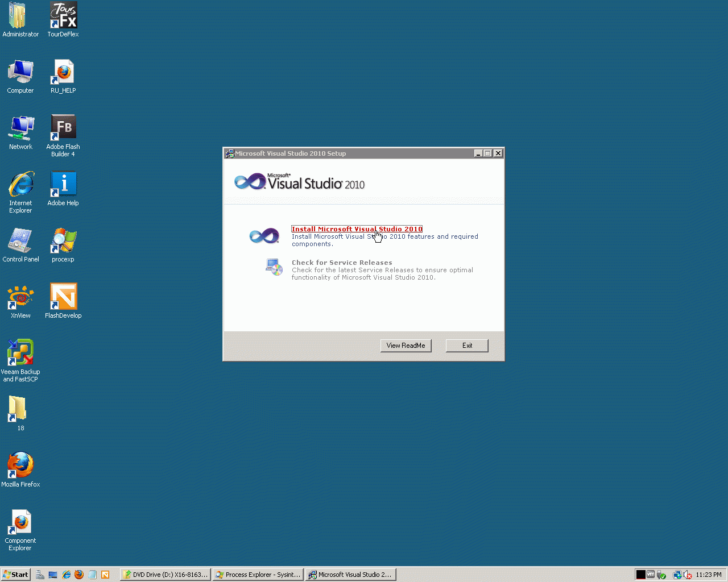This screenshot has width=728, height=582.
Task: Click Install Microsoft Visual Studio 2010 link
Action: (x=357, y=229)
